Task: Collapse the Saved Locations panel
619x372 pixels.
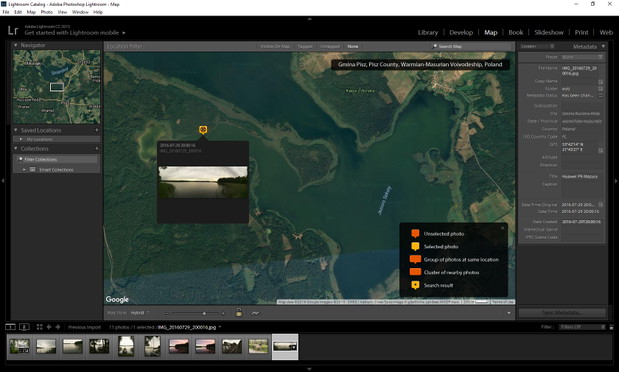Action: (x=16, y=130)
